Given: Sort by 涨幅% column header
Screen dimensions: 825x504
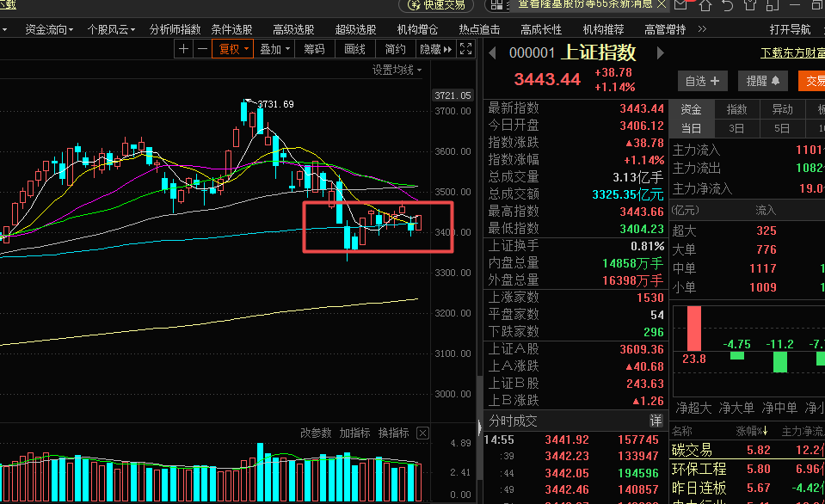Looking at the screenshot, I should (751, 432).
